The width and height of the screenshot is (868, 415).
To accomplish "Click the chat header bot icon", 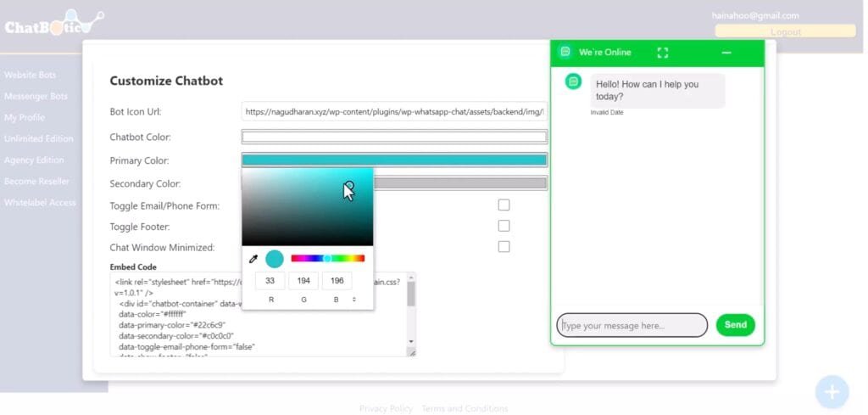I will pos(565,52).
